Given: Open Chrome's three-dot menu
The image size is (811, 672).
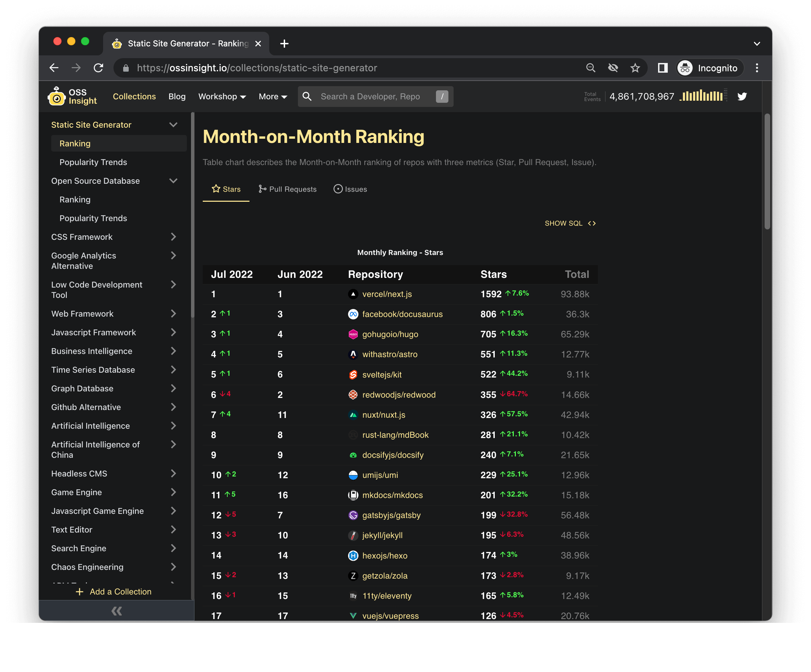Looking at the screenshot, I should coord(757,68).
